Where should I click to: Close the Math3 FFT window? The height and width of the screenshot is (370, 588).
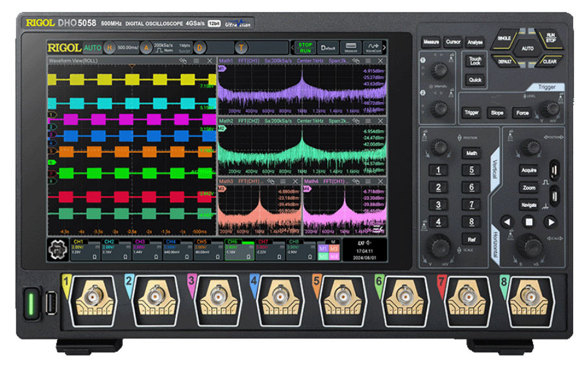point(295,181)
